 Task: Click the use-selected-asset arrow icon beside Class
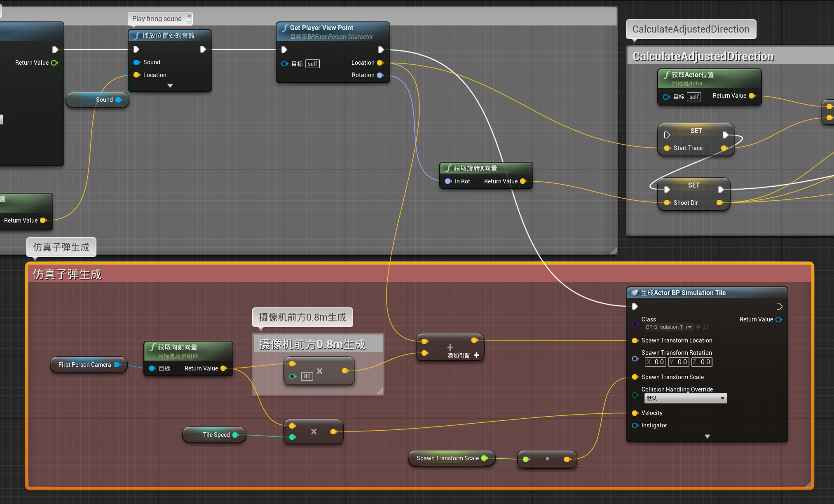click(699, 327)
